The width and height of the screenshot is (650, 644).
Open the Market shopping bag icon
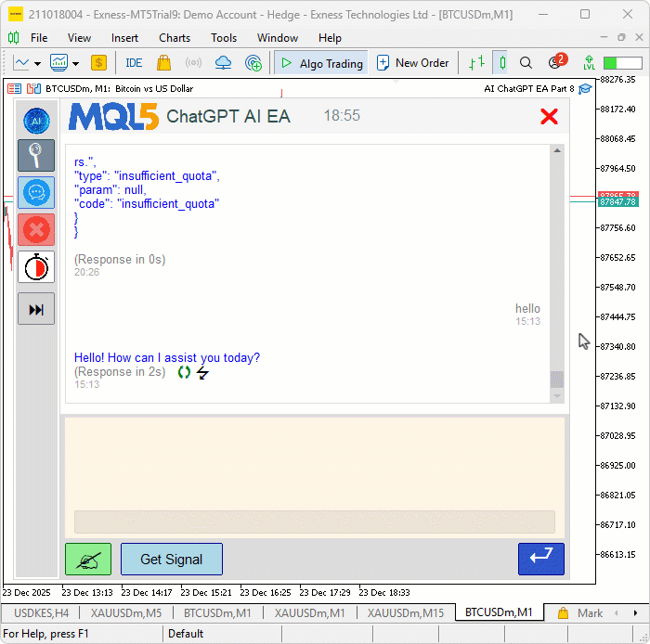click(x=163, y=63)
